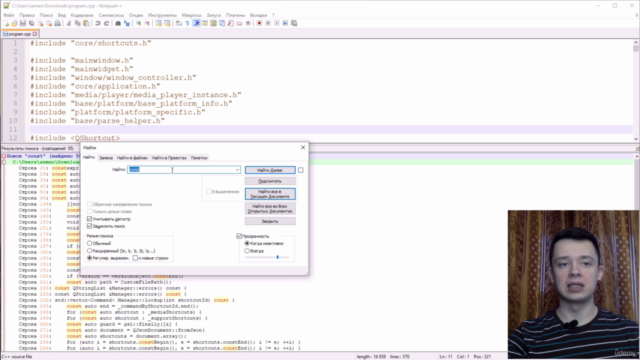The width and height of the screenshot is (640, 360).
Task: Click the Close document toolbar icon
Action: 40,23
